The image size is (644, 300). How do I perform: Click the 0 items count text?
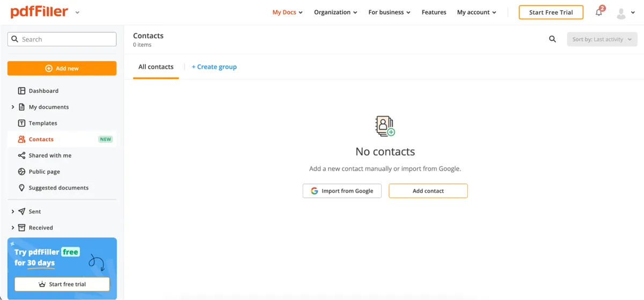point(142,45)
